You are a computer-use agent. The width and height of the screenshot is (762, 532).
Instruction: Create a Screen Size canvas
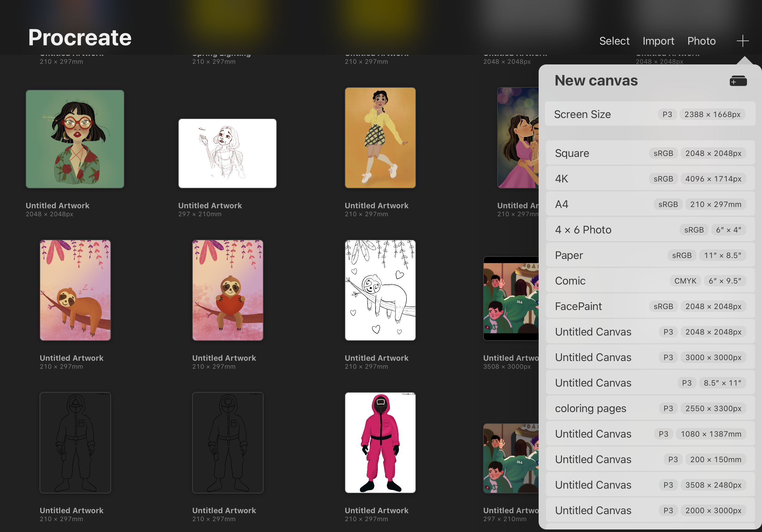tap(650, 114)
